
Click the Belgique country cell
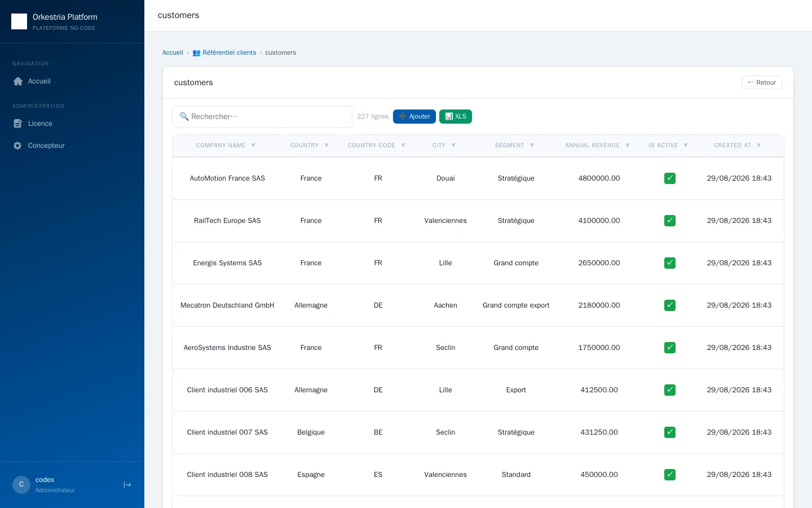coord(311,432)
